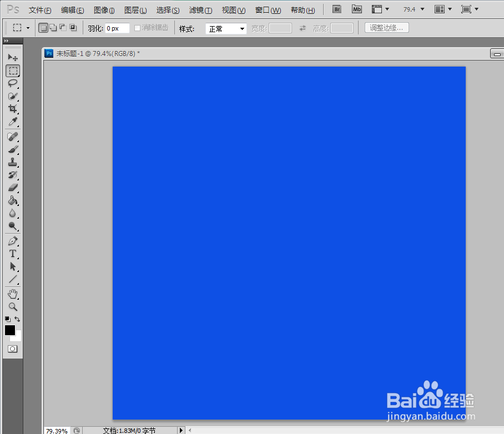This screenshot has width=504, height=434.
Task: Select the Horizontal Type tool
Action: pos(13,254)
